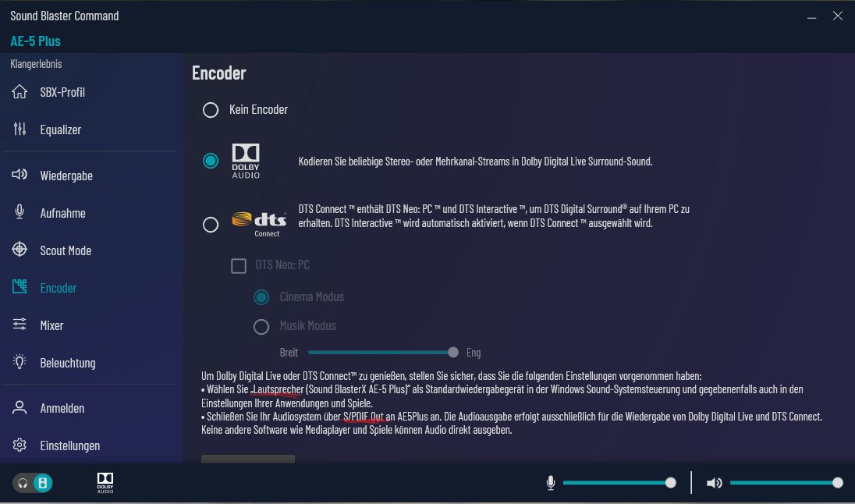Click the Encoder sidebar icon
This screenshot has width=855, height=504.
20,287
